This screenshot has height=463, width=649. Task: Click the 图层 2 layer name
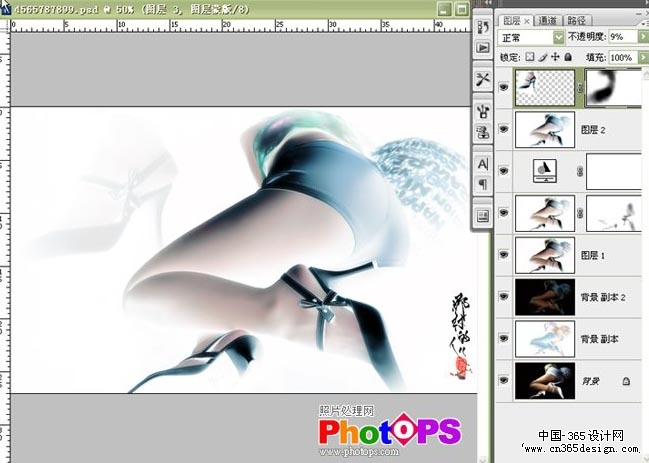tap(593, 130)
